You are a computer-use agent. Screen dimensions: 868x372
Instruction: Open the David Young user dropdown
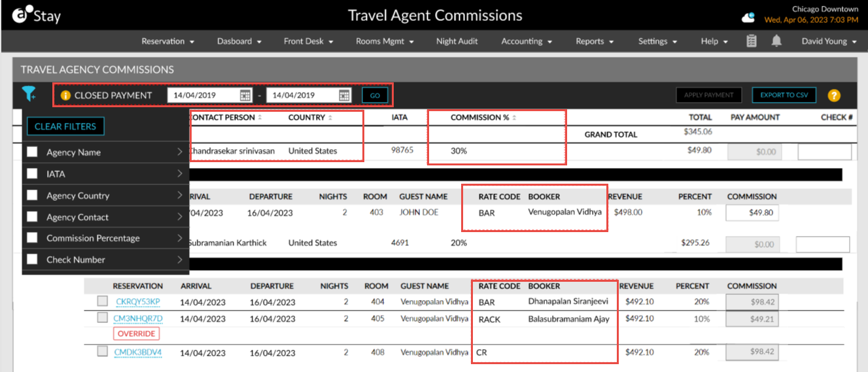click(x=829, y=41)
